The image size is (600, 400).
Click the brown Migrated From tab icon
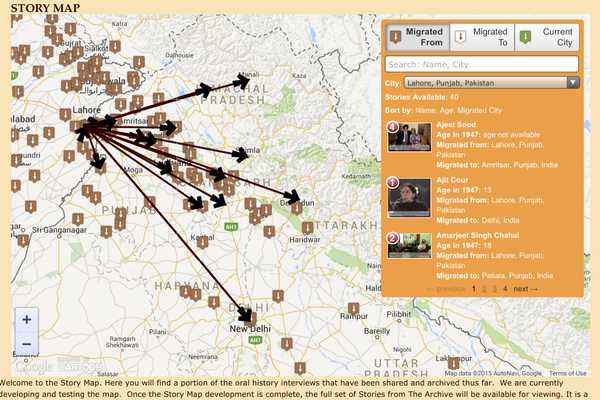(395, 37)
